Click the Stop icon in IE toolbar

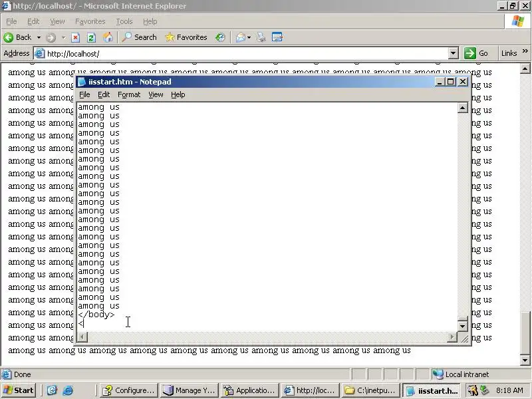pos(75,37)
